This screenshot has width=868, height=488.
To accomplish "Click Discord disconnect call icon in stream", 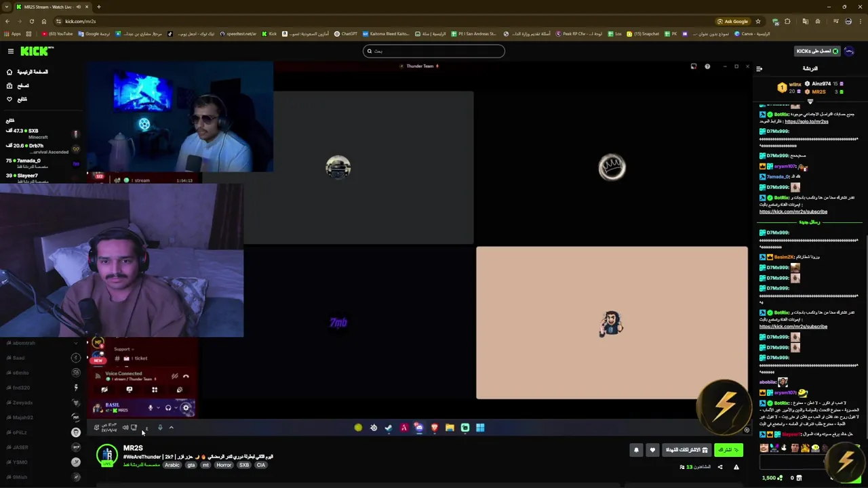I will coord(186,376).
